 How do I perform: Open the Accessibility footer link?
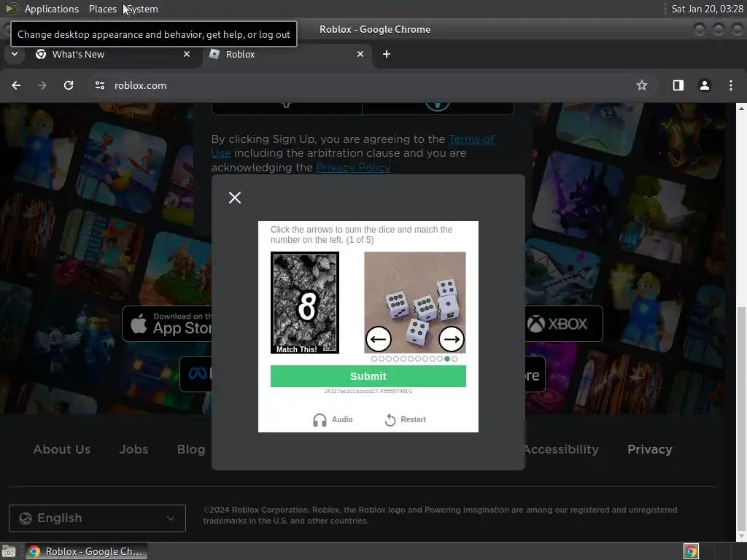pyautogui.click(x=561, y=449)
